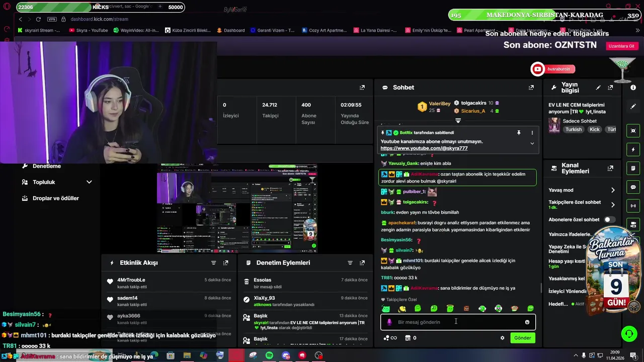Toggle Abonelere özel sohbet switch

610,220
